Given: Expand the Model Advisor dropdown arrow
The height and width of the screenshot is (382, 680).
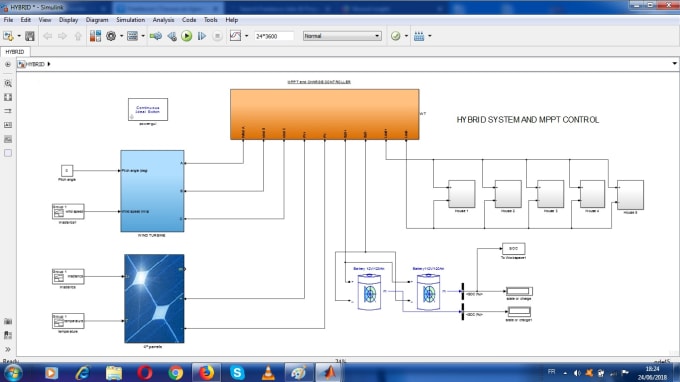Looking at the screenshot, I should (x=406, y=36).
